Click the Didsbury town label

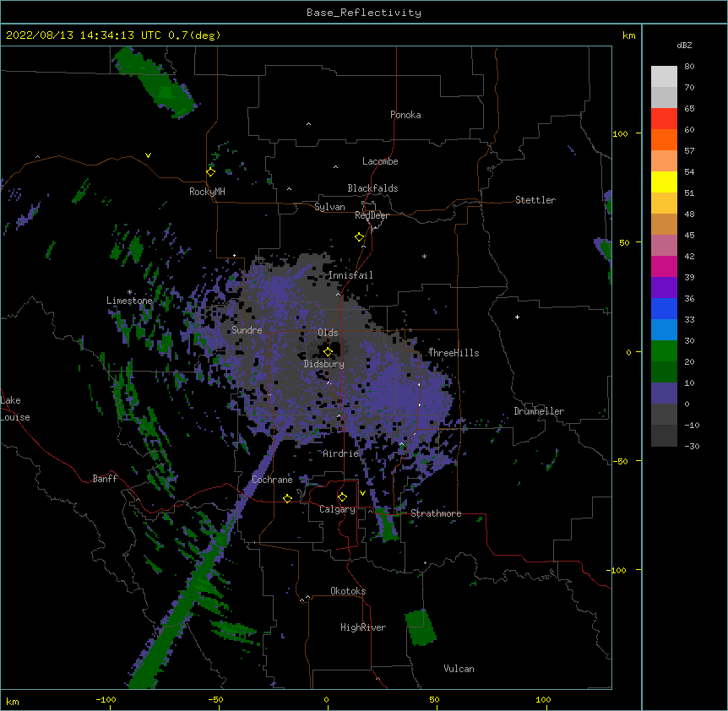point(324,364)
